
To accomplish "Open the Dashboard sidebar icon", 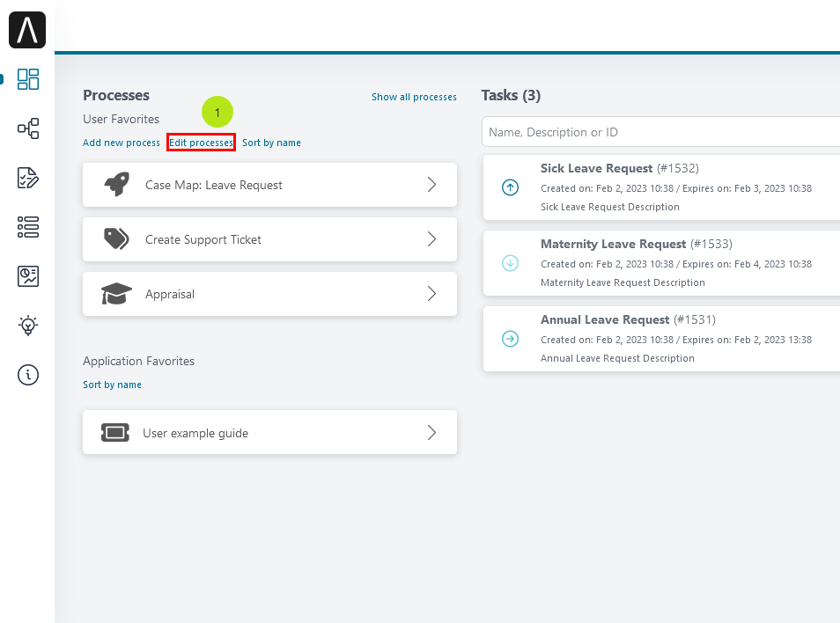I will pos(28,79).
